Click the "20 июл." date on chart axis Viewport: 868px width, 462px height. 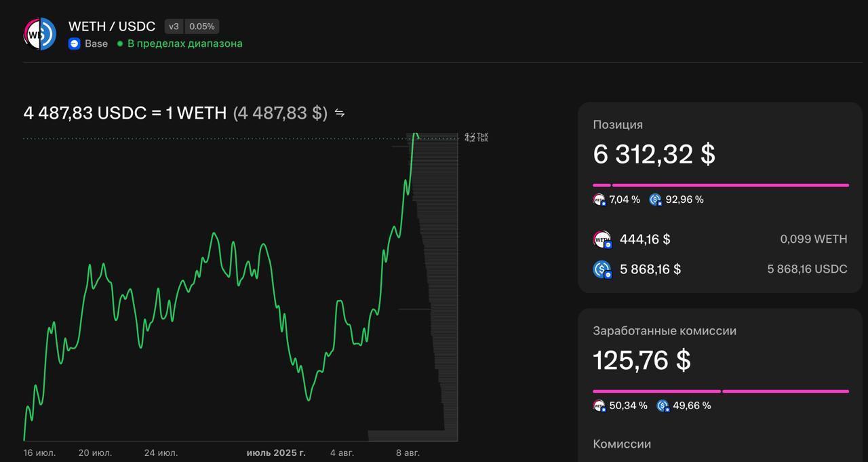click(x=96, y=453)
